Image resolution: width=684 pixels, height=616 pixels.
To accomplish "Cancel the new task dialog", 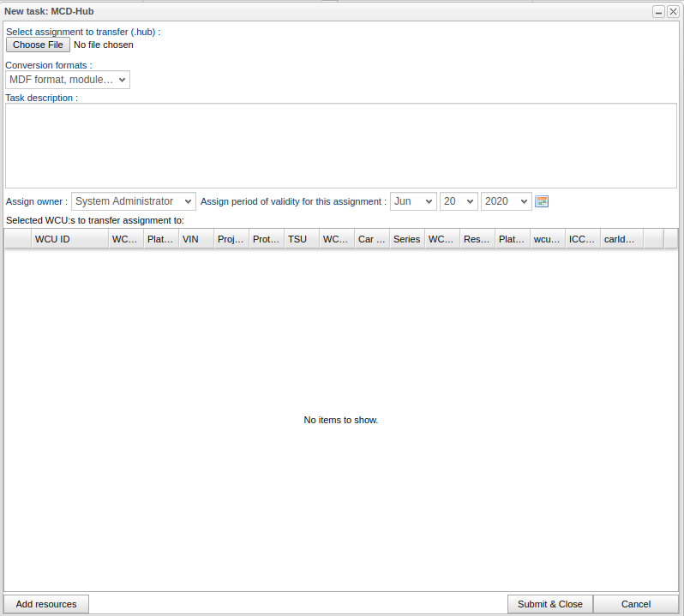I will (635, 604).
